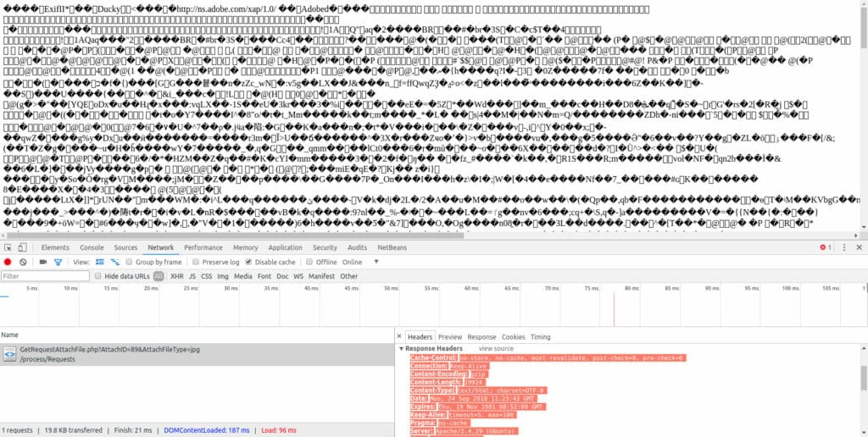Click the Filter text input

point(46,276)
